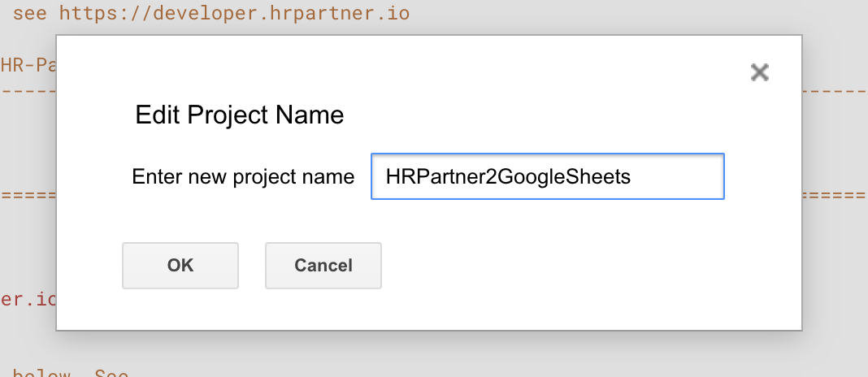Screen dimensions: 868x377
Task: Click the 'Enter new project name' label
Action: (243, 176)
